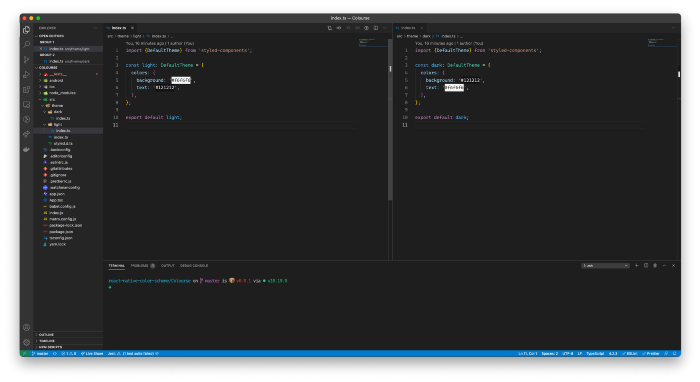
Task: Close the left editor's index.ts tab
Action: pyautogui.click(x=132, y=28)
